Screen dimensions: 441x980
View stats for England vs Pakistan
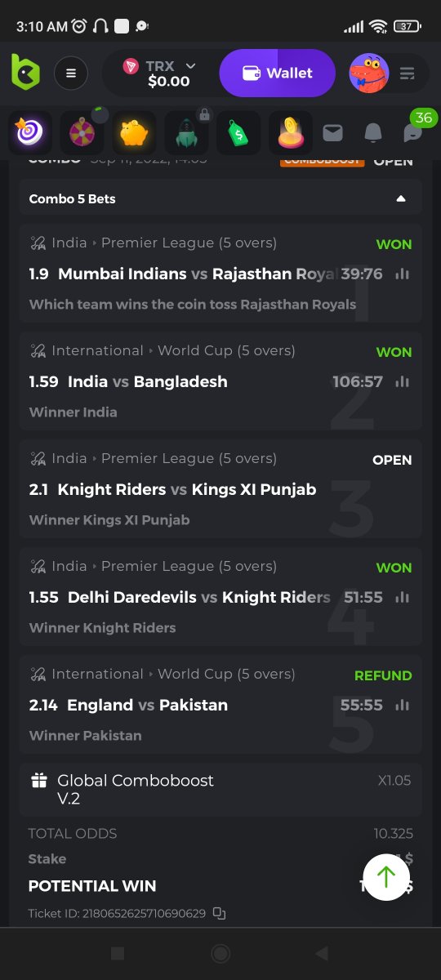point(402,705)
